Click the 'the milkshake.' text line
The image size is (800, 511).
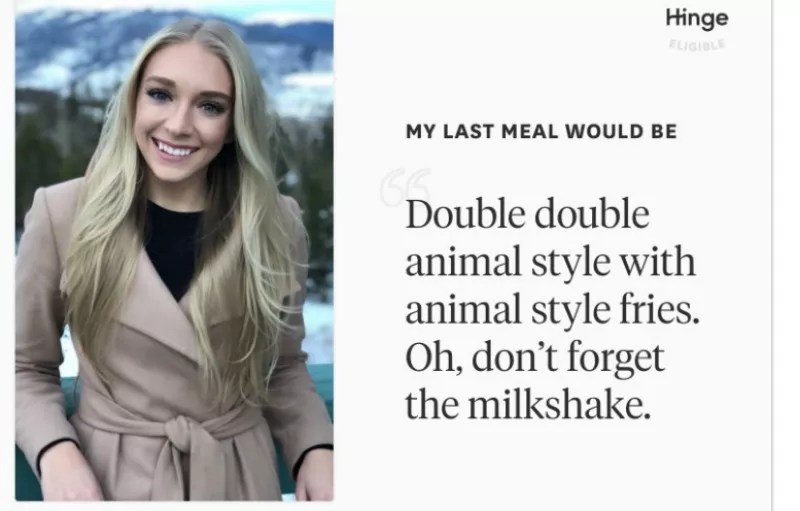(528, 405)
